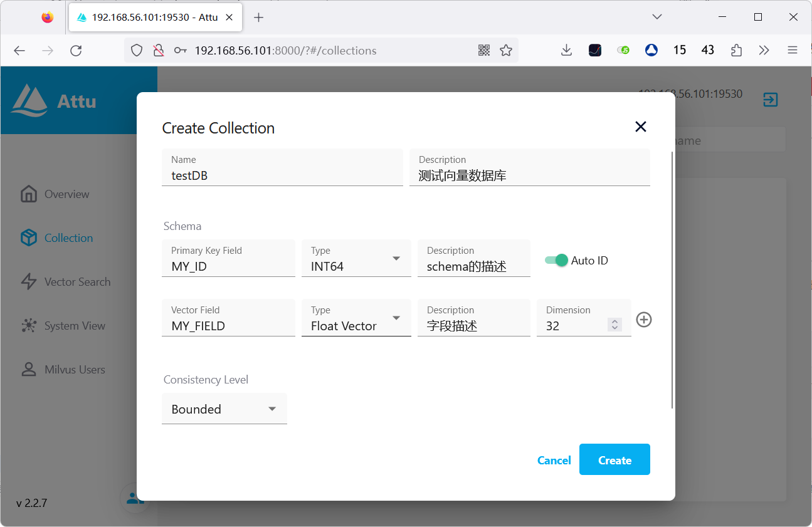Add another field with the plus icon
The width and height of the screenshot is (812, 527).
tap(644, 320)
